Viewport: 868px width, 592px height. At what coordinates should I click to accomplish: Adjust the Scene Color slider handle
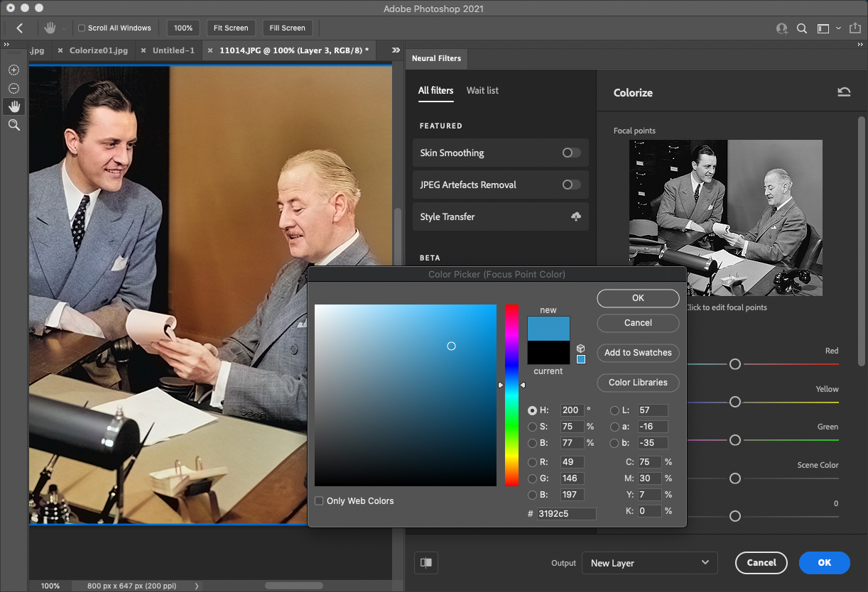(x=735, y=478)
